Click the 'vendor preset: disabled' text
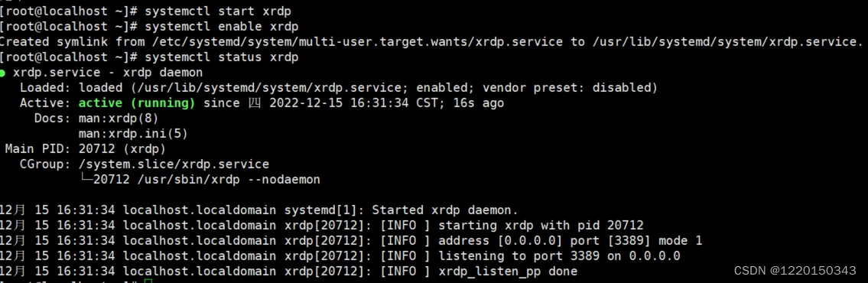This screenshot has width=868, height=283. click(566, 87)
